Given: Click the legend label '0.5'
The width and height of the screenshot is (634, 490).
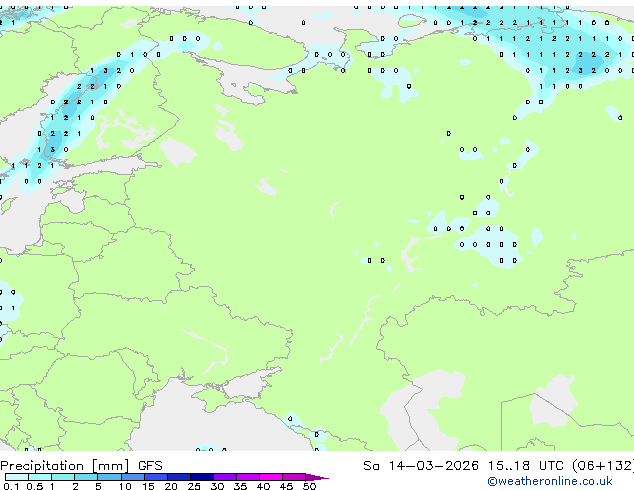Looking at the screenshot, I should [35, 486].
